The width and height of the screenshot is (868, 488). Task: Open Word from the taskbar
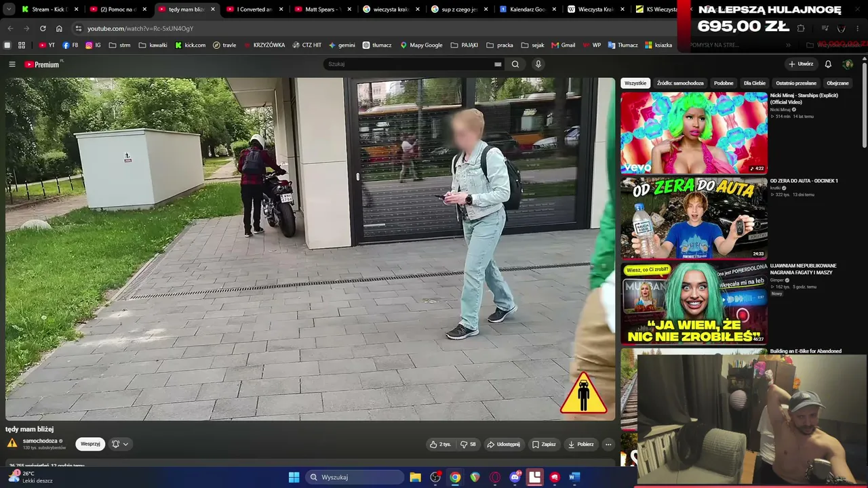(x=574, y=477)
